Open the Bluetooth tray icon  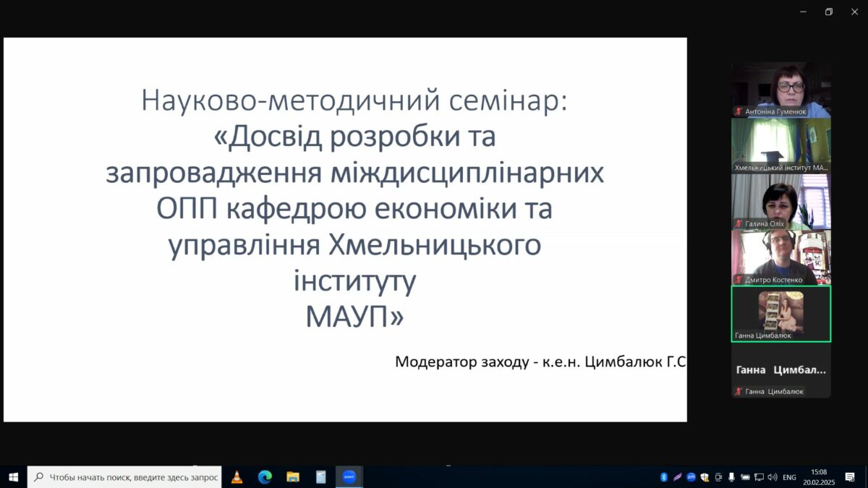664,477
